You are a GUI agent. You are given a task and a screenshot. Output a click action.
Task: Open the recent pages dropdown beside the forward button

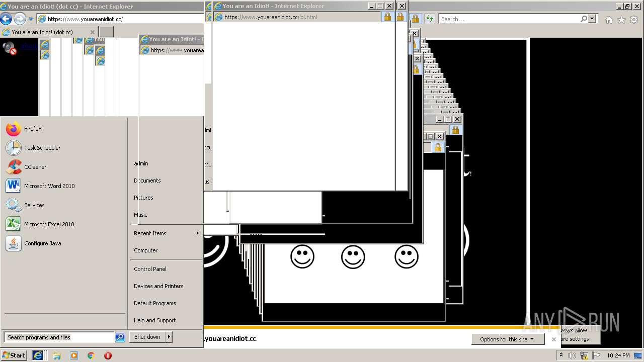(31, 19)
